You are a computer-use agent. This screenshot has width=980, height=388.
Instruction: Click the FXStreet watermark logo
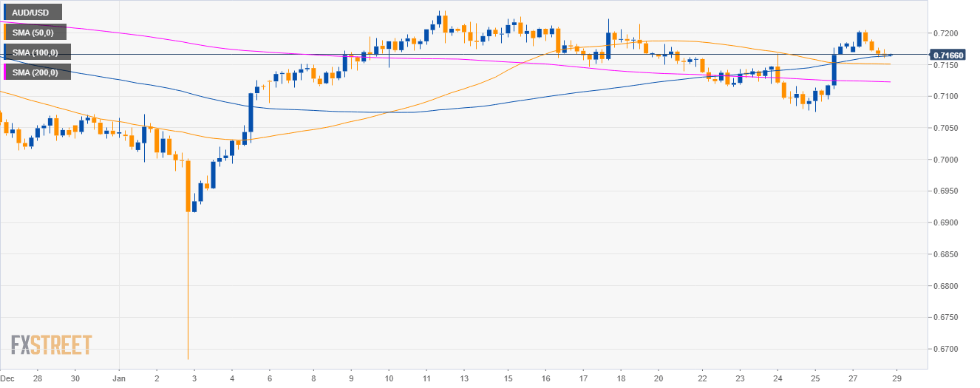click(52, 344)
